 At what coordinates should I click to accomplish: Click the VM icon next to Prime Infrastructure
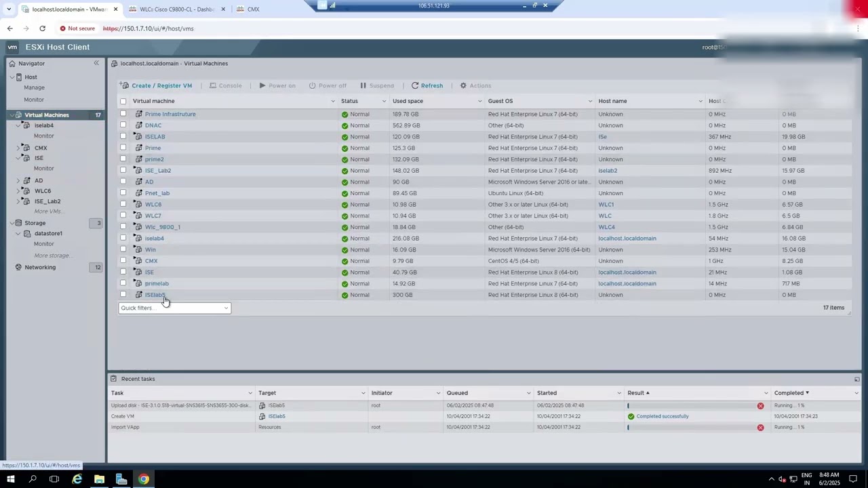click(138, 114)
